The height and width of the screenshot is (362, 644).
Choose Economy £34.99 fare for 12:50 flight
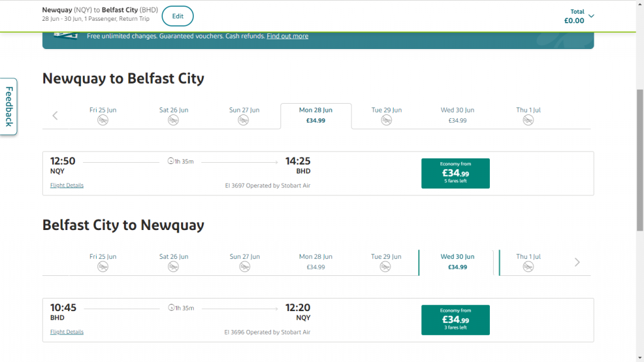455,173
